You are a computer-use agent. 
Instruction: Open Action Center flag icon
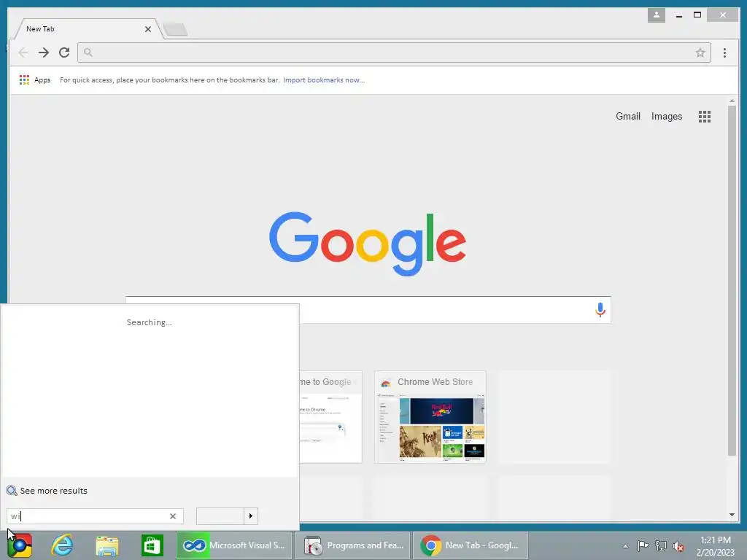(x=643, y=545)
